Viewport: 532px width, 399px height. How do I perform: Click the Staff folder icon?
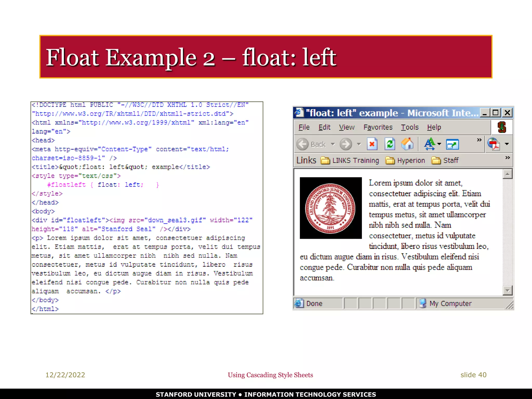coord(436,161)
